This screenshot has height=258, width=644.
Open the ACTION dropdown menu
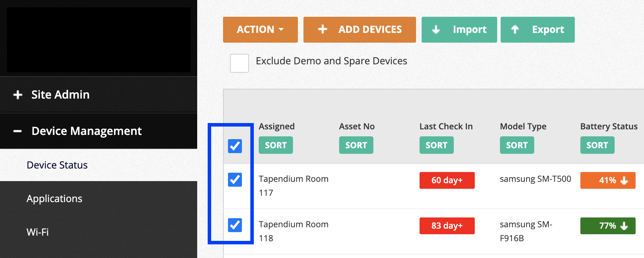(x=260, y=30)
